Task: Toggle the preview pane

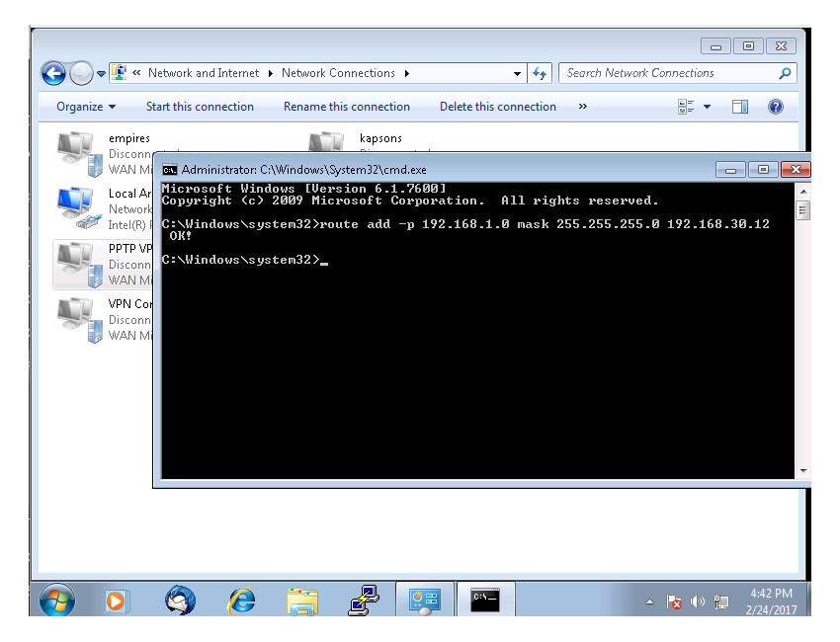Action: [740, 107]
